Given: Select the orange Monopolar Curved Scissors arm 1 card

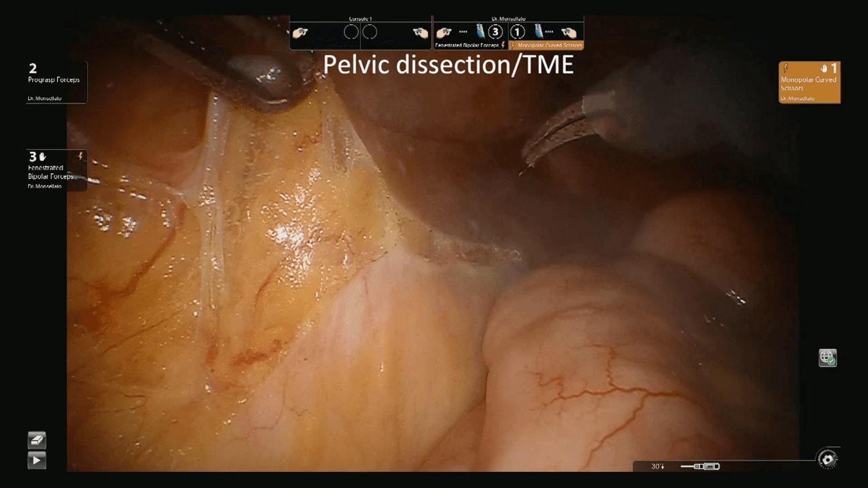Looking at the screenshot, I should [x=810, y=82].
